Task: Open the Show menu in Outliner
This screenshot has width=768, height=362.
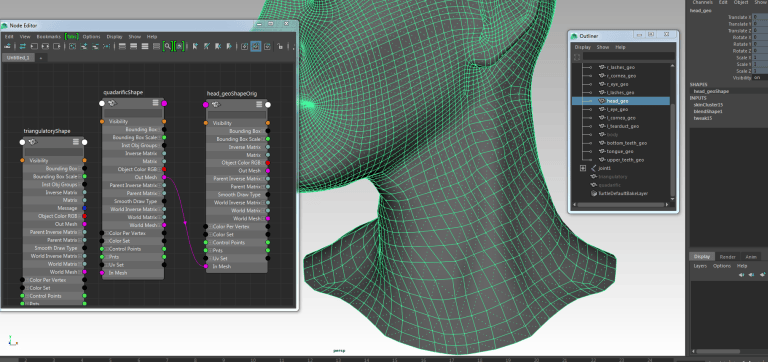Action: (x=602, y=48)
